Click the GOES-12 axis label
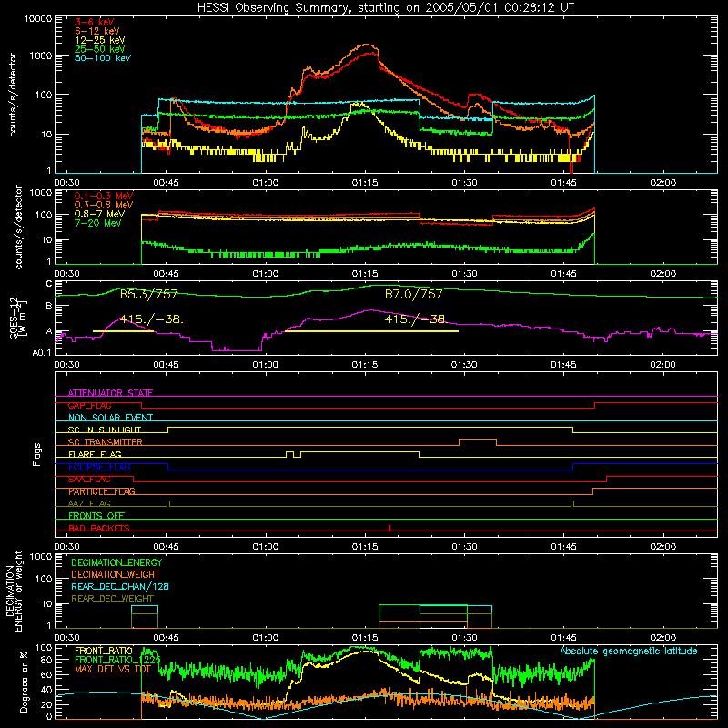The width and height of the screenshot is (728, 728). coord(14,318)
